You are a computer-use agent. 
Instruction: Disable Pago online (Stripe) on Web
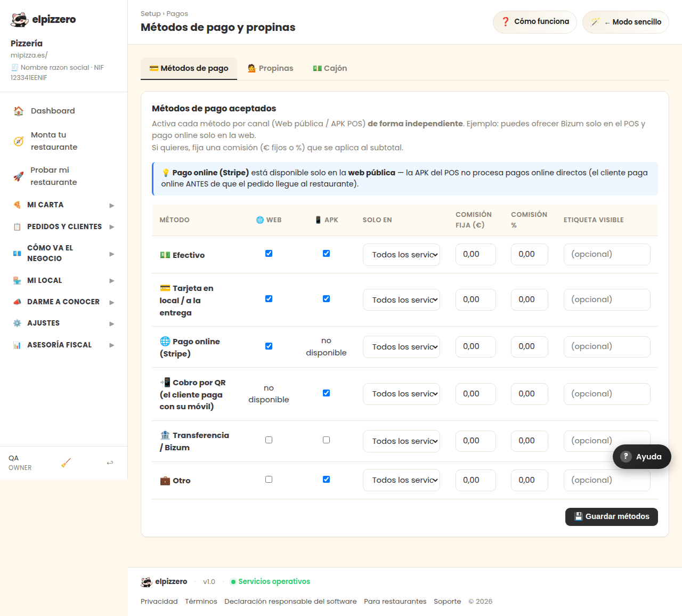(x=269, y=346)
